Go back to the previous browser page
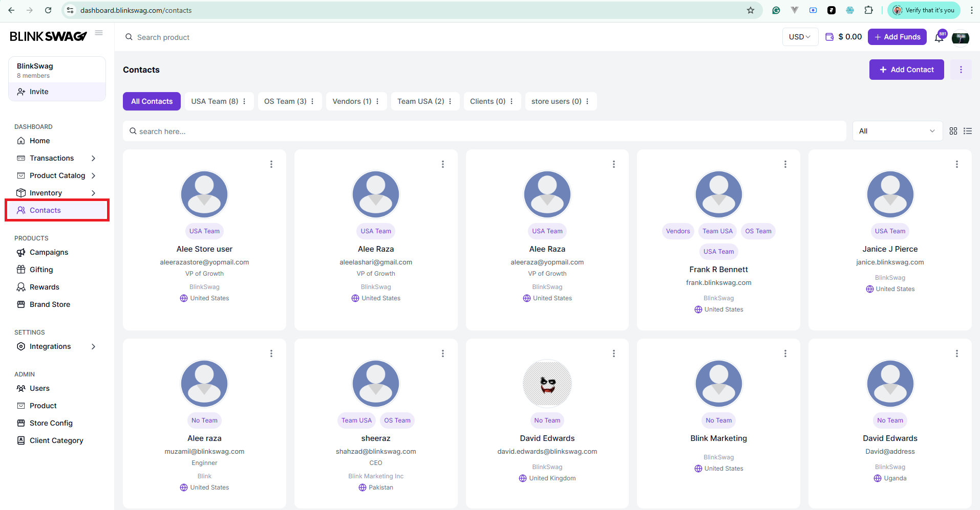The width and height of the screenshot is (980, 510). click(x=11, y=10)
